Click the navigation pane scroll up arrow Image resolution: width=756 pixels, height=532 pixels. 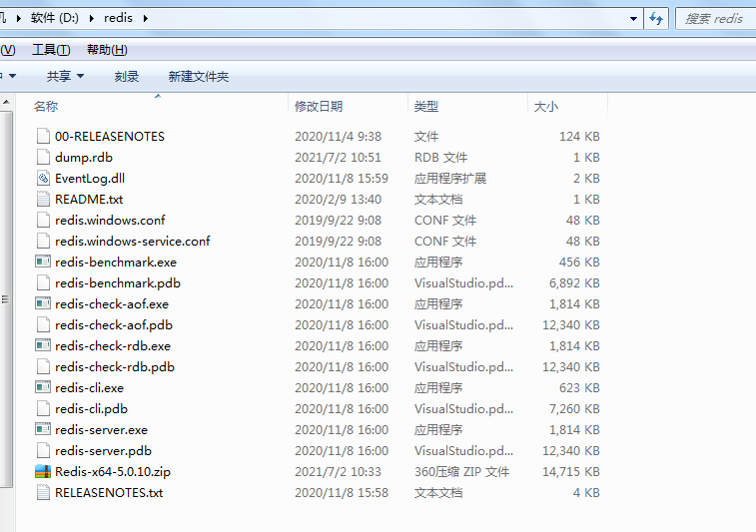coord(6,102)
